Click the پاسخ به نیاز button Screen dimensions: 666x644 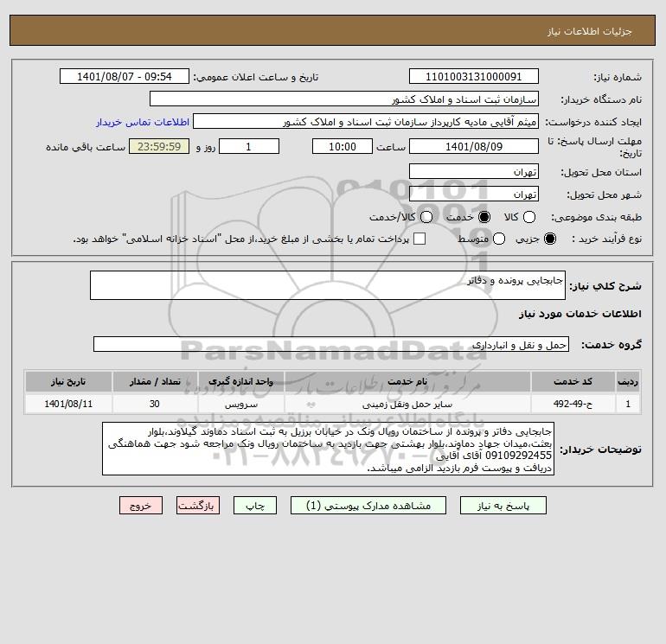click(x=503, y=506)
